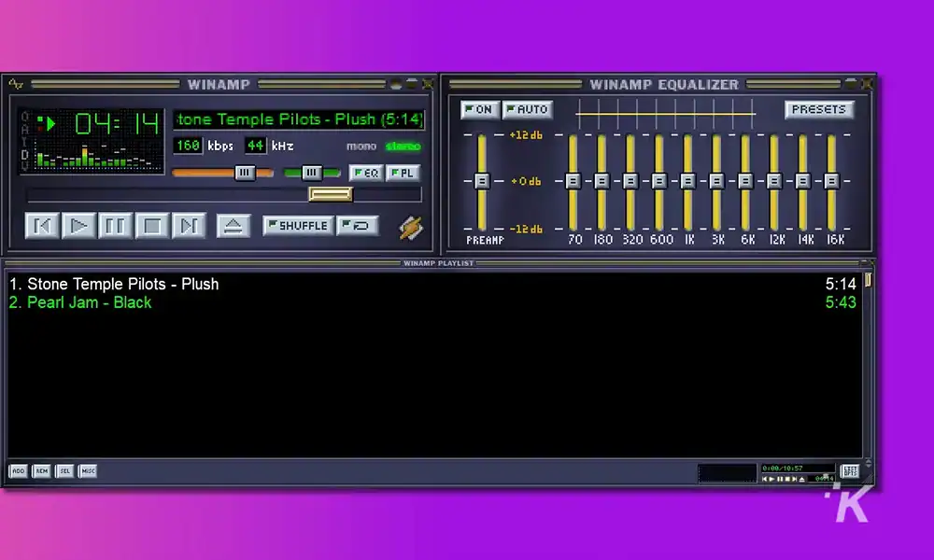Open a file with the Eject icon

[233, 226]
